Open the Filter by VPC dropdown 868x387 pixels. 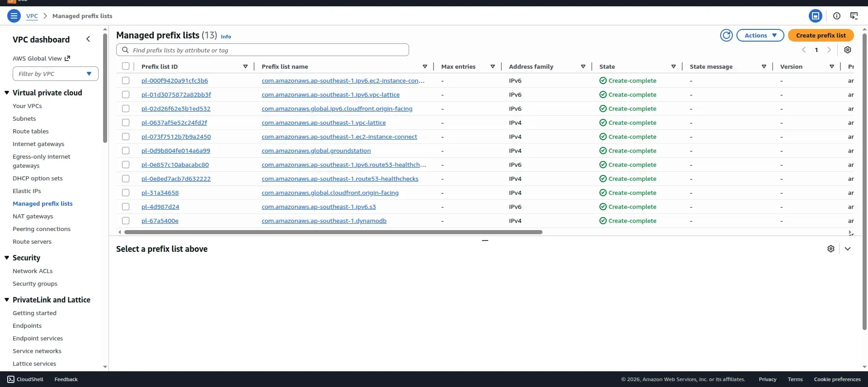coord(56,74)
